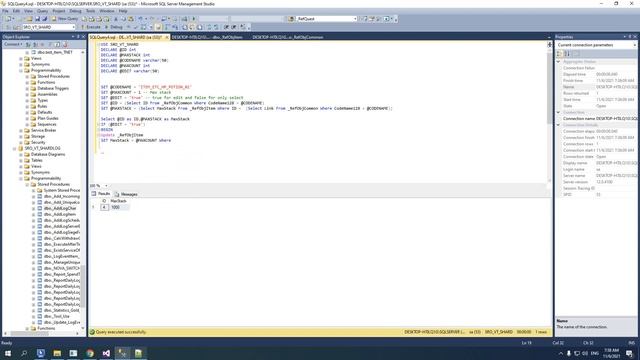The image size is (640, 360).
Task: Open the Help menu
Action: (123, 11)
